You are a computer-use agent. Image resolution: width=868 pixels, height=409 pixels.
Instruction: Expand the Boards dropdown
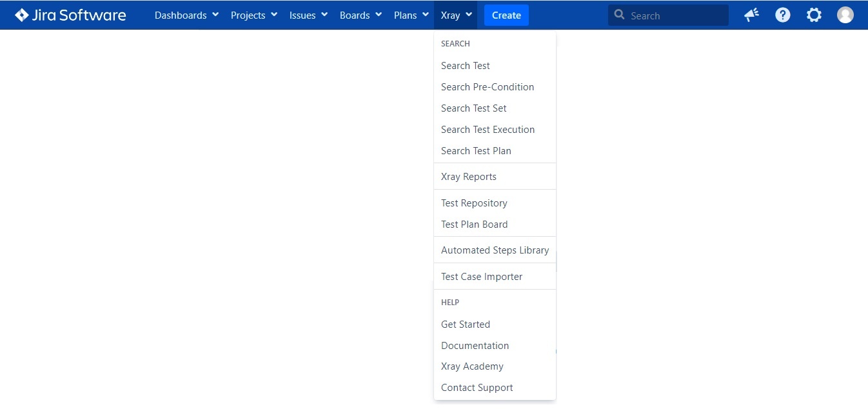tap(360, 15)
